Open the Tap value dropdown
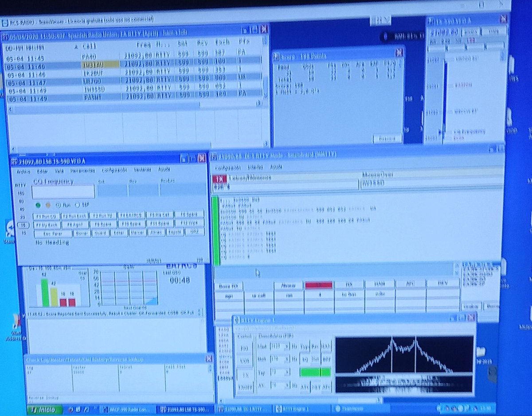Screen dimensions: 532x416 [x=288, y=373]
